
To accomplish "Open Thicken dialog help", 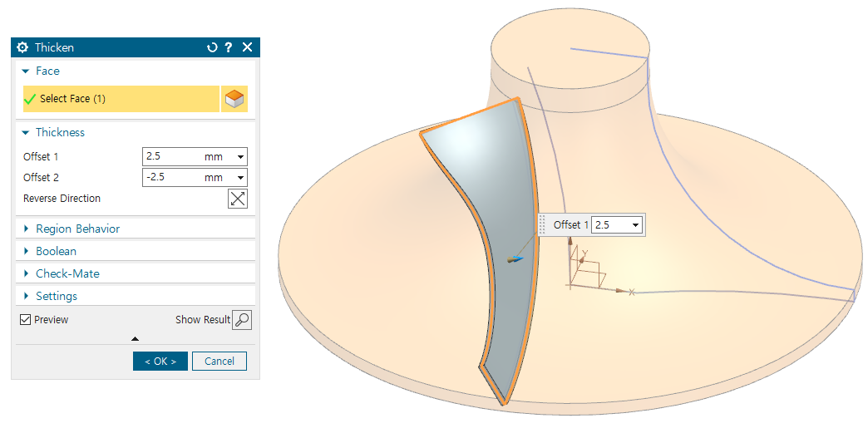I will coord(229,47).
